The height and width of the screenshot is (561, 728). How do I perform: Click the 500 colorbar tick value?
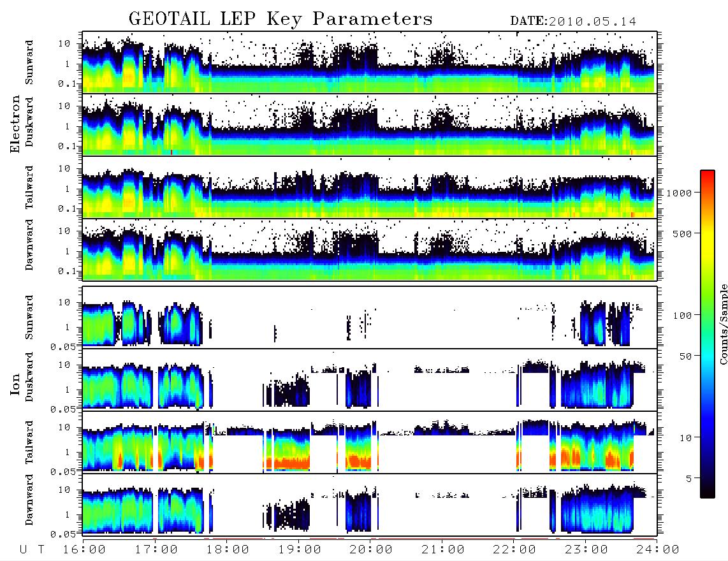[x=682, y=233]
